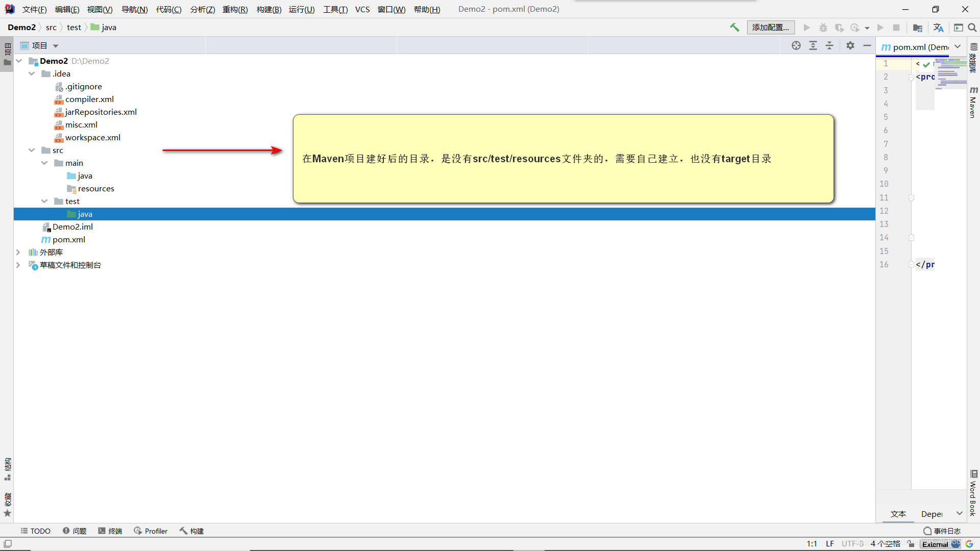Click the Stop square icon

coord(896,28)
